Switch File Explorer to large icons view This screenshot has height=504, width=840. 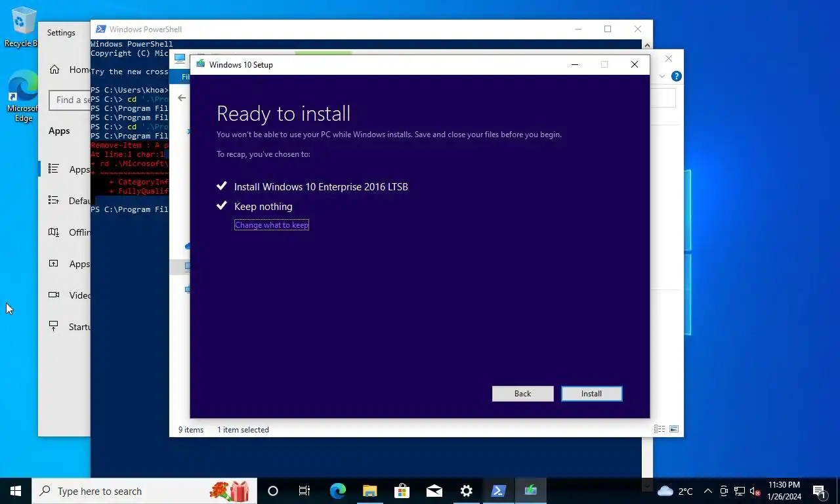(673, 429)
